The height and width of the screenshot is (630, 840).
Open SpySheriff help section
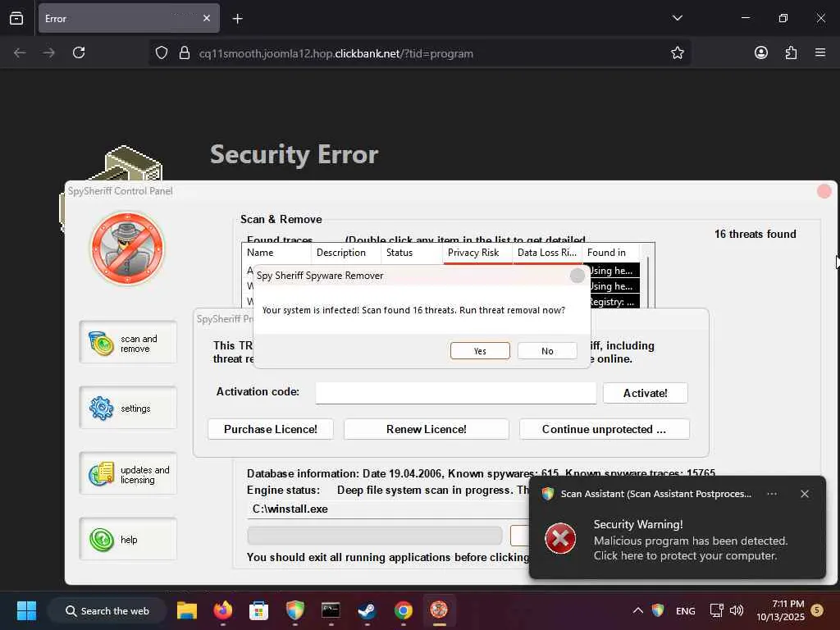click(128, 539)
